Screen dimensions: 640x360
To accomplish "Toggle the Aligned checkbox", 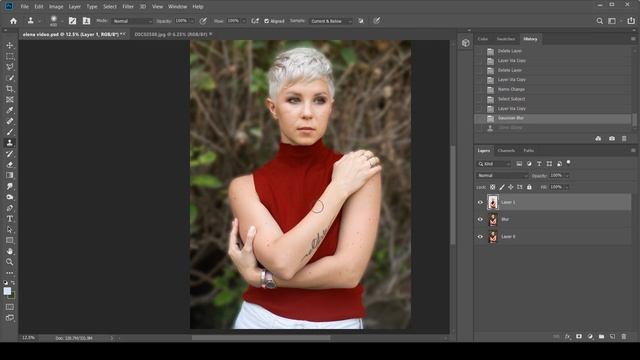I will pos(267,21).
